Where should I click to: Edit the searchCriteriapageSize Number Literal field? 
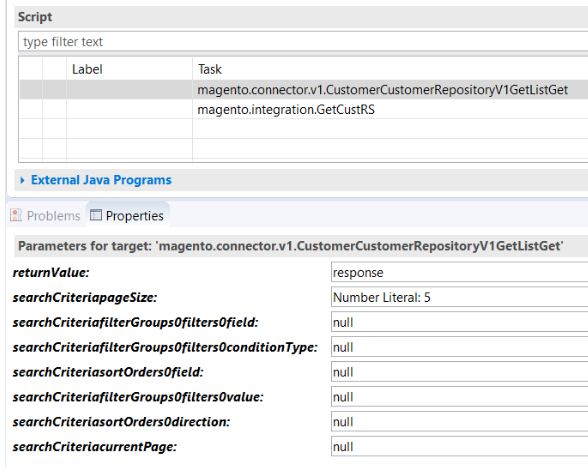(x=459, y=297)
